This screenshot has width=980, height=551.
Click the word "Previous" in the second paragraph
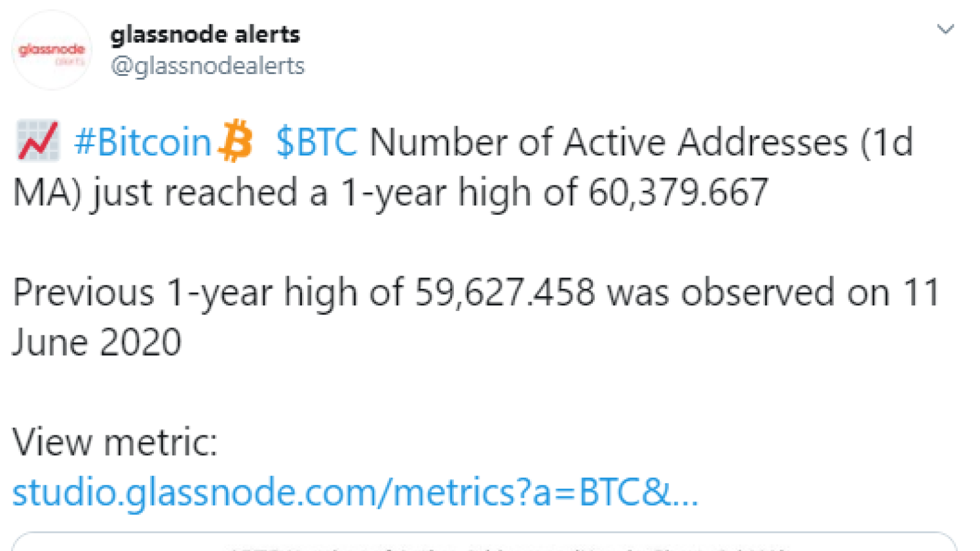point(83,292)
